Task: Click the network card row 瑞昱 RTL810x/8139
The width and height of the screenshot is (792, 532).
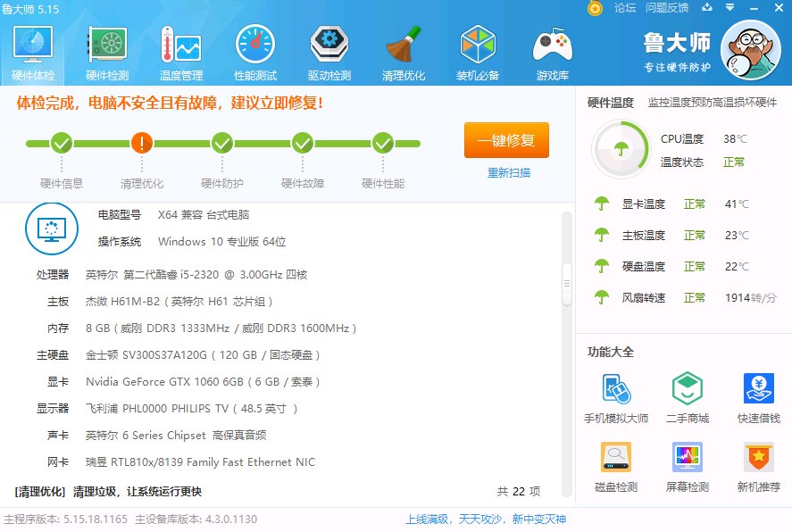Action: [200, 462]
